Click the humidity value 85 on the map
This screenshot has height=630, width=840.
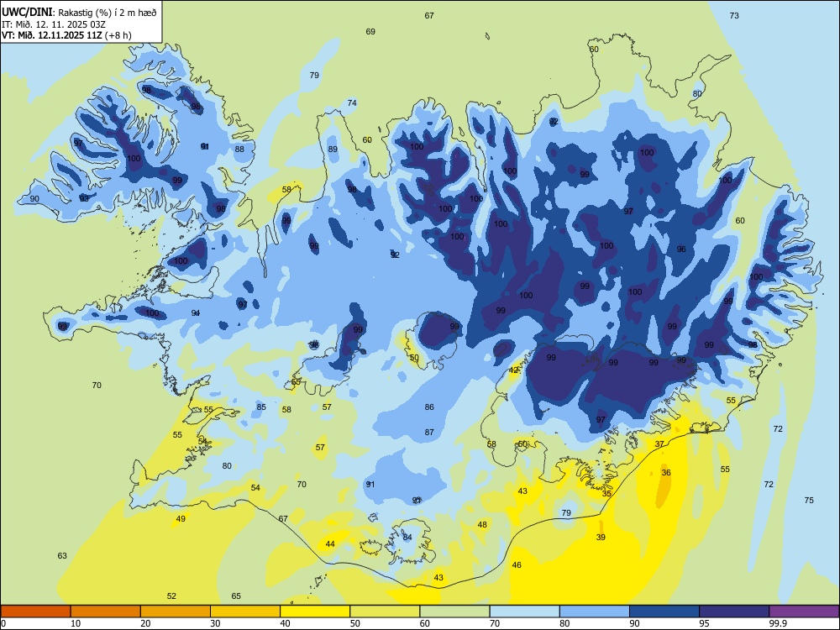tap(261, 407)
